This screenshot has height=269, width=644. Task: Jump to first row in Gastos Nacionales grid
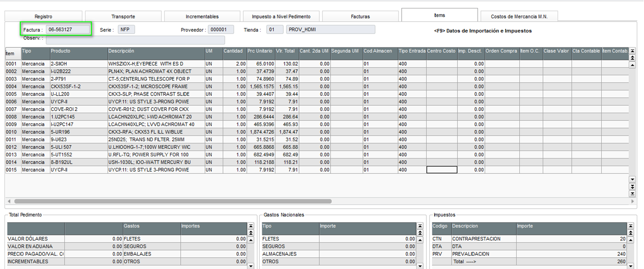(x=420, y=226)
